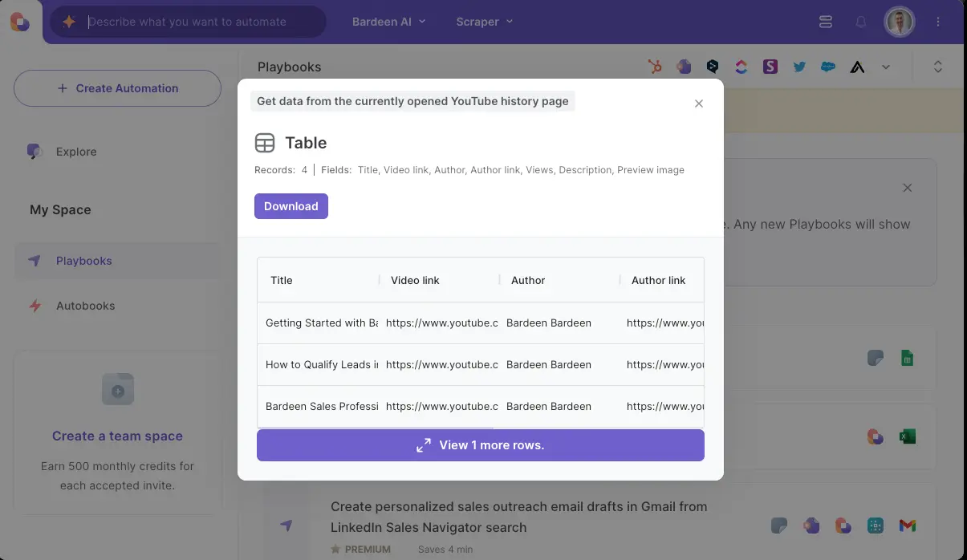967x560 pixels.
Task: Close the Table results dialog
Action: (x=699, y=103)
